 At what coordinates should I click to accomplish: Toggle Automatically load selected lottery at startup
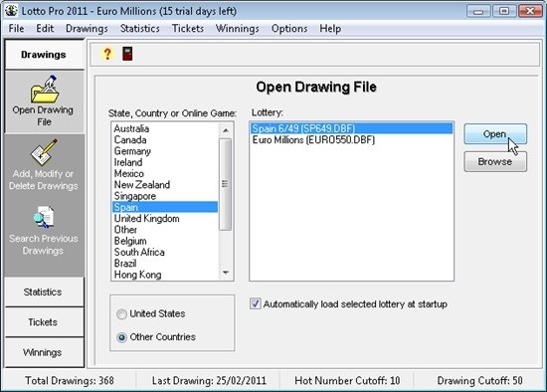(x=255, y=303)
